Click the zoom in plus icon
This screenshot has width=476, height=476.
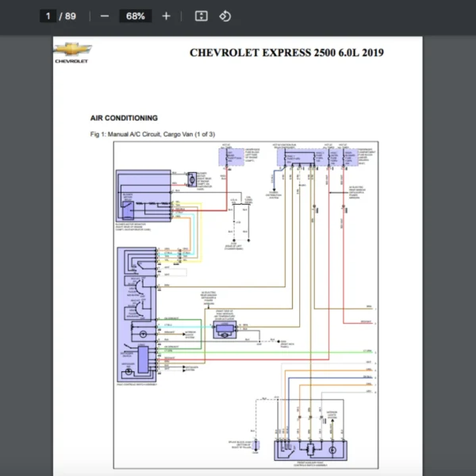166,16
